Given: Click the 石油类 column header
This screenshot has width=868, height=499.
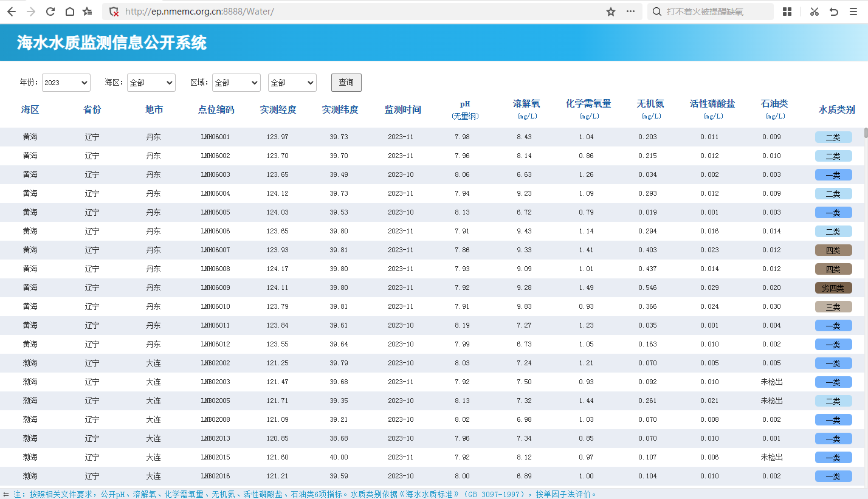Looking at the screenshot, I should click(774, 109).
